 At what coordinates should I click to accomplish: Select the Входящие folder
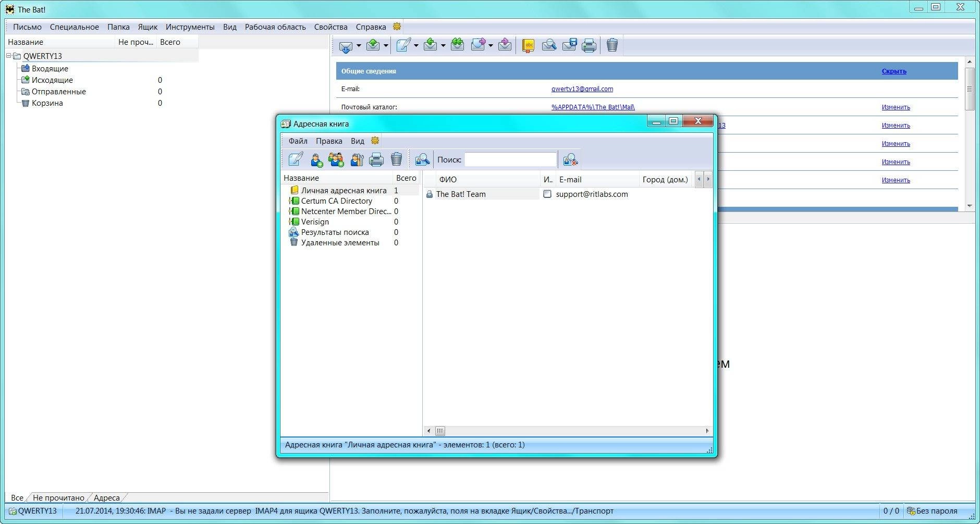[44, 69]
